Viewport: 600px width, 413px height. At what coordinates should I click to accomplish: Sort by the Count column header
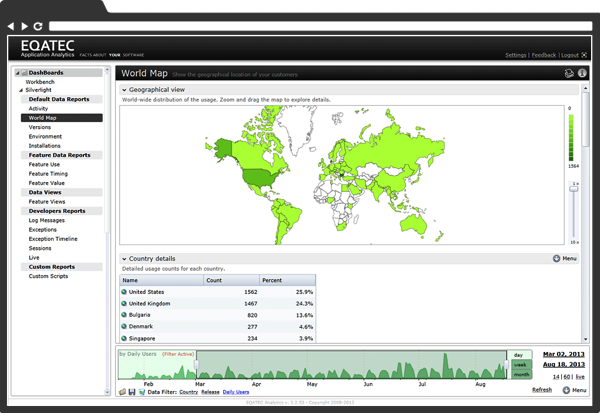tap(232, 280)
